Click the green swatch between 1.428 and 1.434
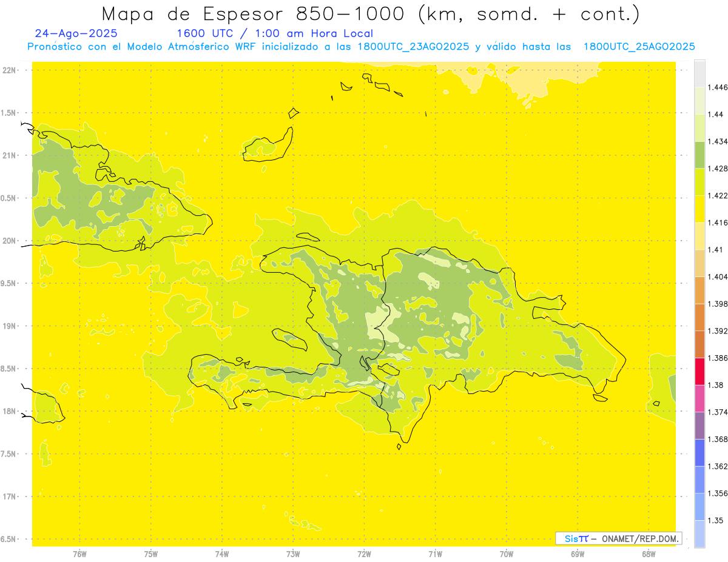Screen dimensions: 728x562 point(699,155)
